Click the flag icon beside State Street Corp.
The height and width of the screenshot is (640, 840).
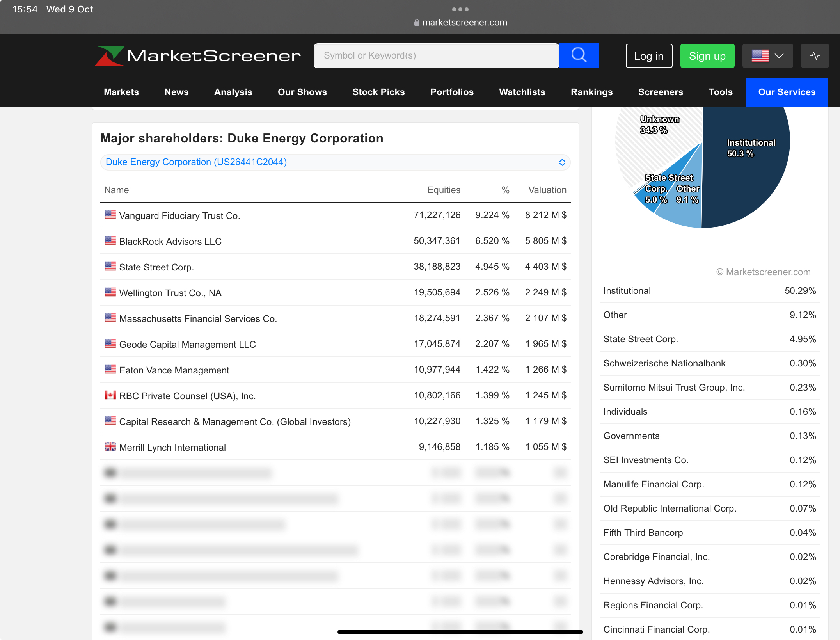click(x=110, y=266)
